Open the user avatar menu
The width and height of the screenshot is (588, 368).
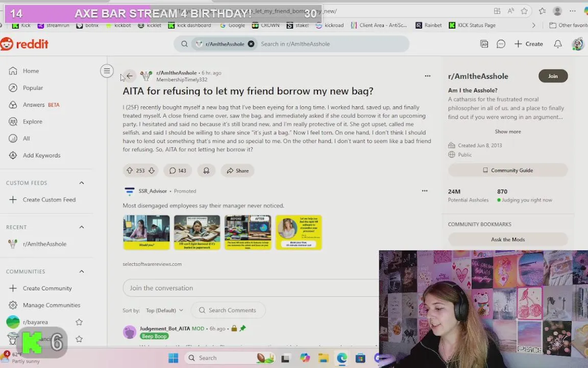coord(578,44)
